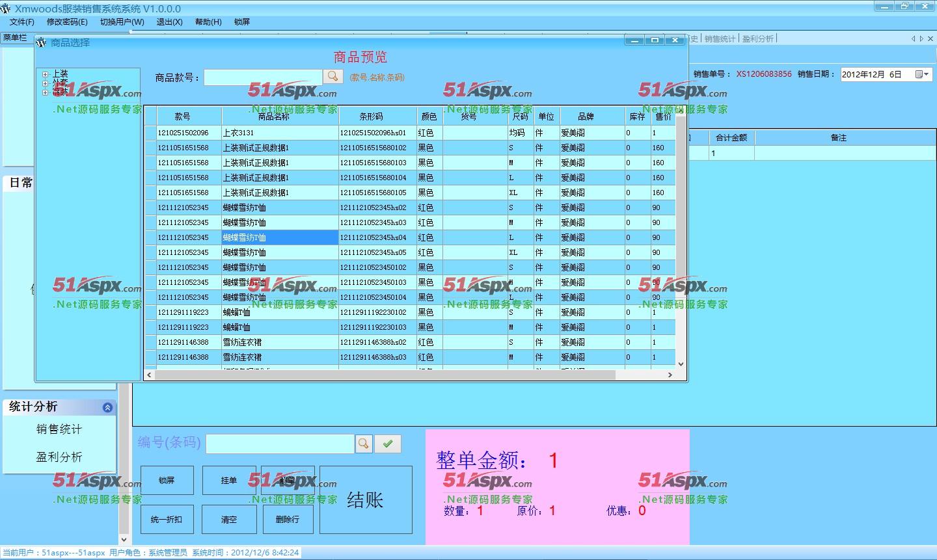Open the 切换用户(W) menu
Viewport: 937px width, 560px height.
(122, 22)
